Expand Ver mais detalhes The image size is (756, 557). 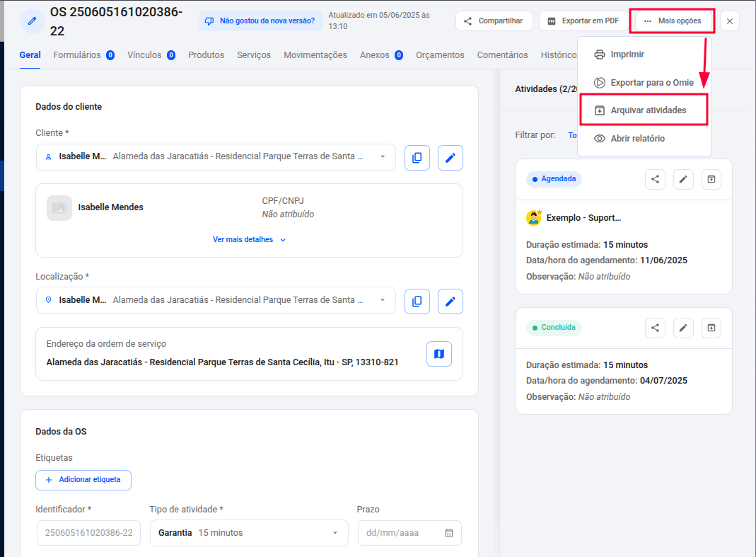pos(249,240)
